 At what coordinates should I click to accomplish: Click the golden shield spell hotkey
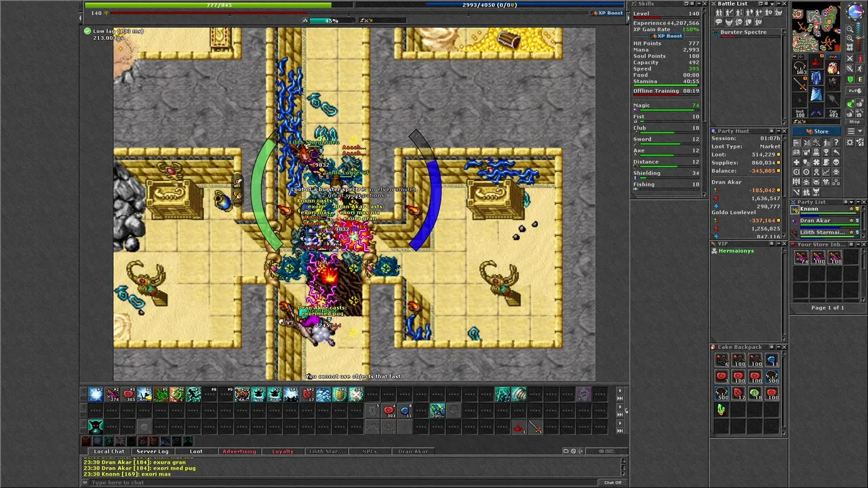[340, 394]
